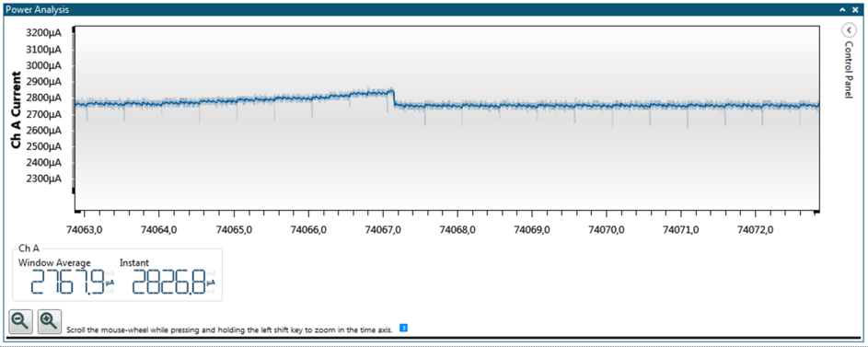Click the 74066,0 time axis label

307,229
